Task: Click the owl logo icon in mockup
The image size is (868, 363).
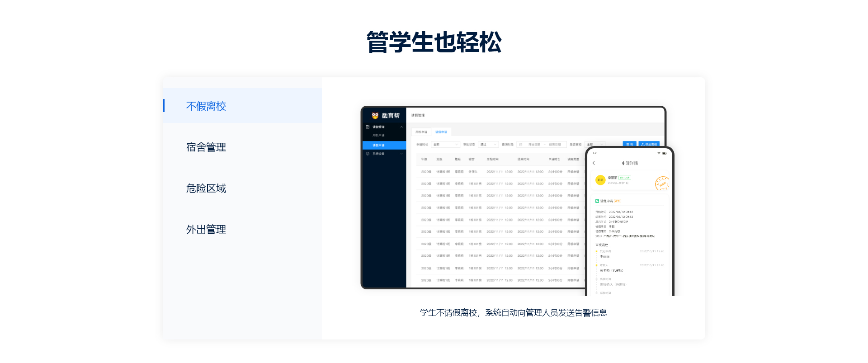Action: point(375,116)
